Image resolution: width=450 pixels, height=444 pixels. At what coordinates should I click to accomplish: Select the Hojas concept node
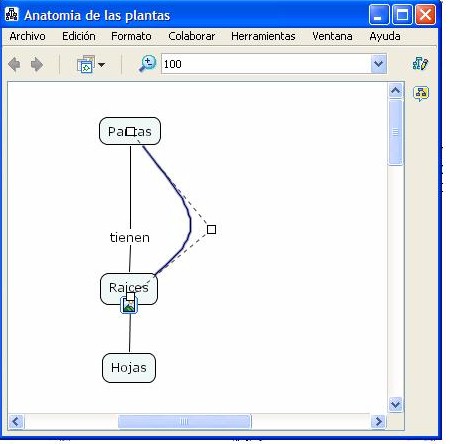pyautogui.click(x=129, y=368)
